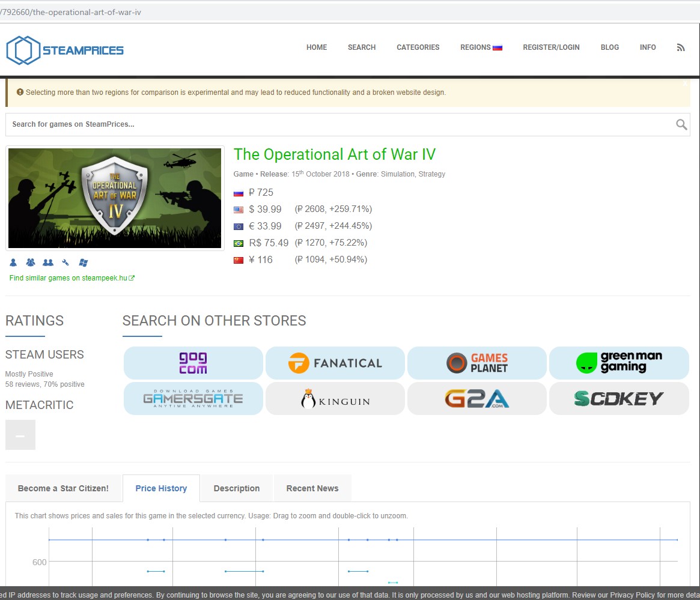Click the wrench tools icon
Viewport: 700px width, 600px height.
(65, 262)
